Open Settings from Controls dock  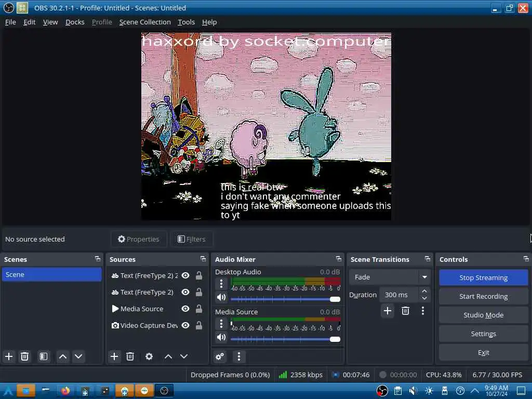coord(484,334)
